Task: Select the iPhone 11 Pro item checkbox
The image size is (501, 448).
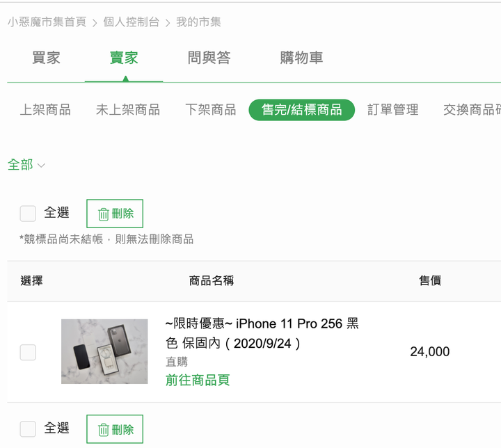Action: point(28,352)
